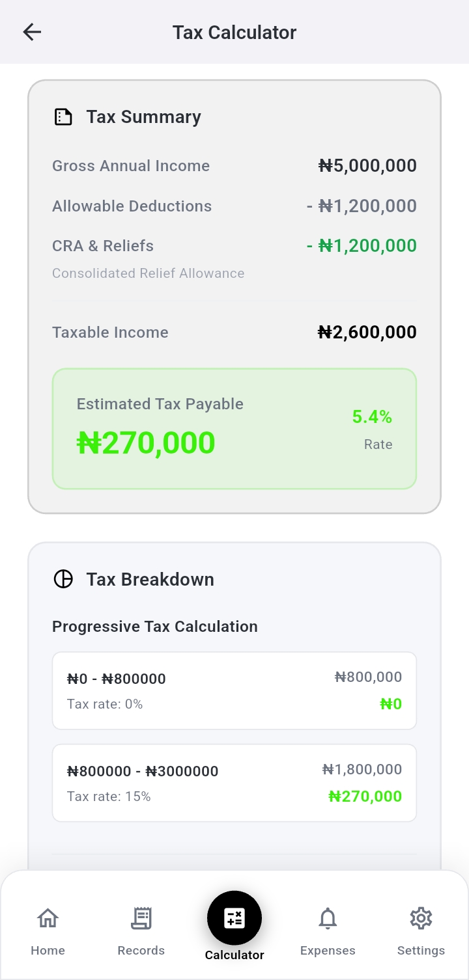Tap the Expenses bell icon
The height and width of the screenshot is (980, 469).
[x=328, y=918]
